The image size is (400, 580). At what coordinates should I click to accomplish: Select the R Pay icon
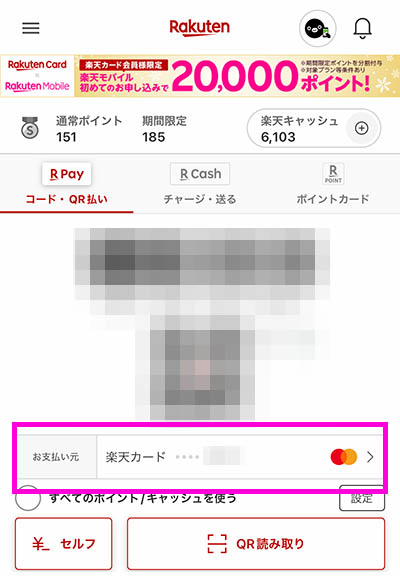click(67, 174)
